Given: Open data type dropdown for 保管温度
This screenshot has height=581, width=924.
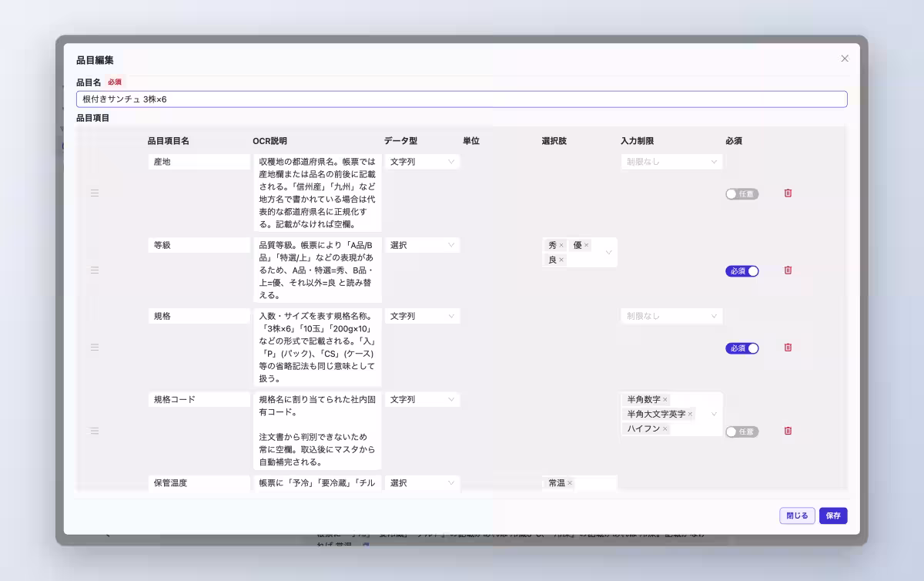Looking at the screenshot, I should click(x=422, y=483).
